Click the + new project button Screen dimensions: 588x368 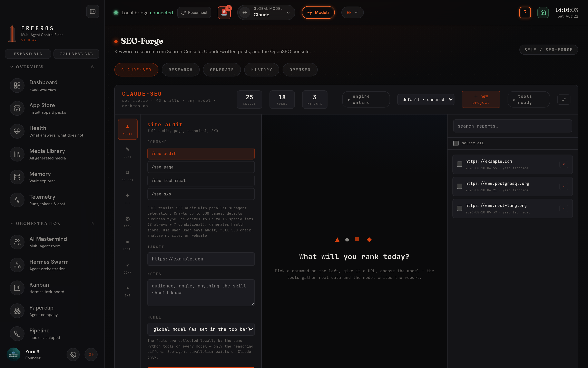pyautogui.click(x=481, y=100)
